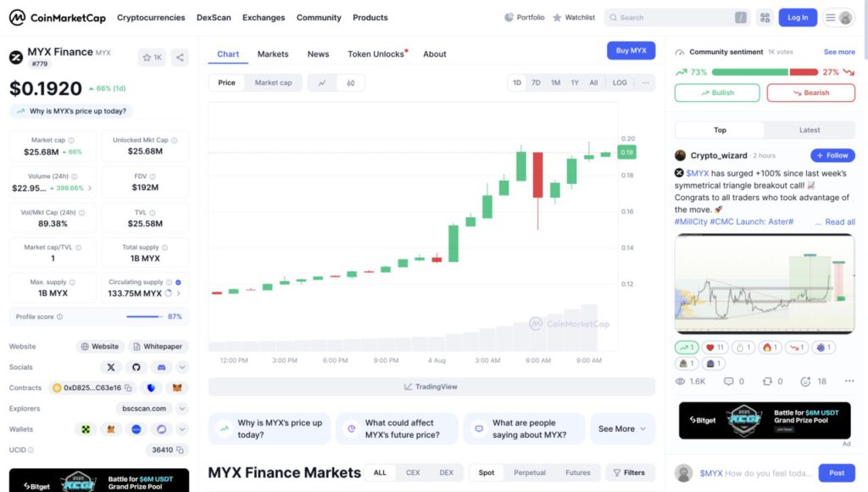Open the Discord social link

click(161, 367)
